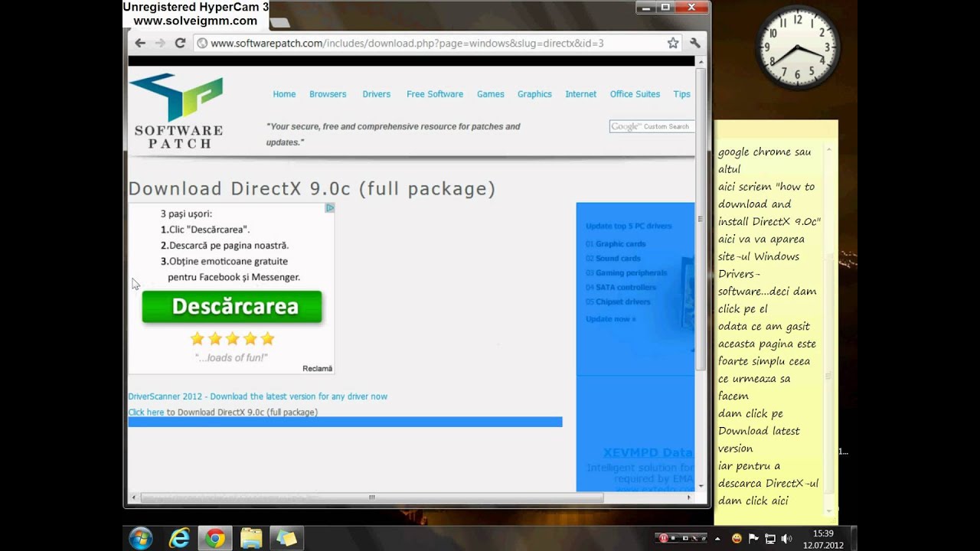Viewport: 980px width, 551px height.
Task: Open the Home menu item
Action: pos(284,94)
